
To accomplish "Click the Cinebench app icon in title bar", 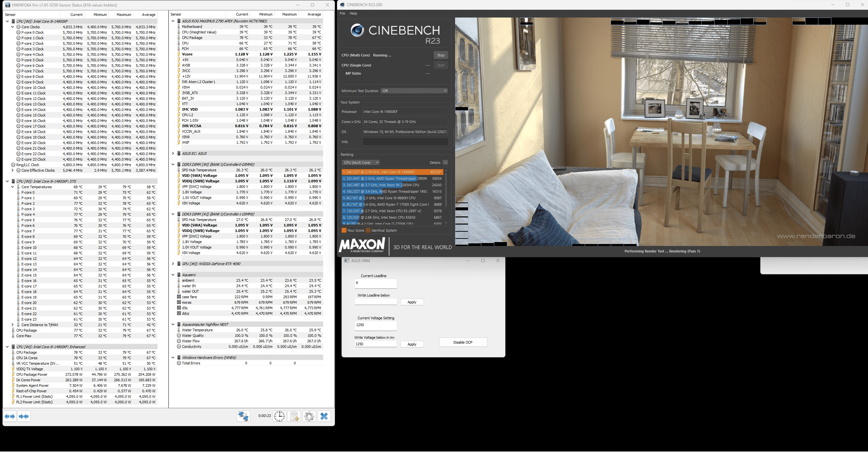I will (x=342, y=5).
